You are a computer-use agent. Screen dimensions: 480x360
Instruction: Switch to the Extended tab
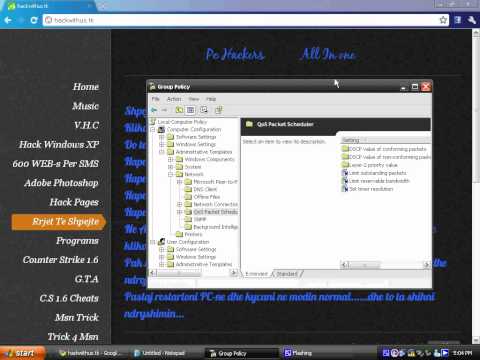click(x=256, y=274)
